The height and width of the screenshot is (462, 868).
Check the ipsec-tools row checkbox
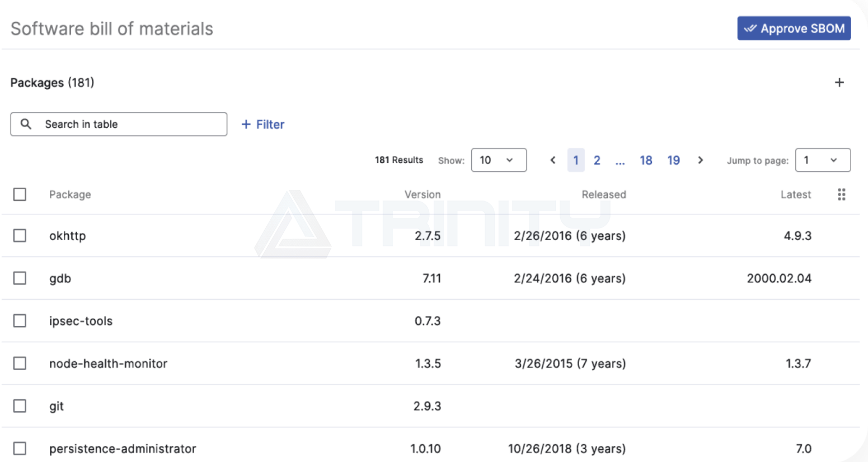pos(20,320)
